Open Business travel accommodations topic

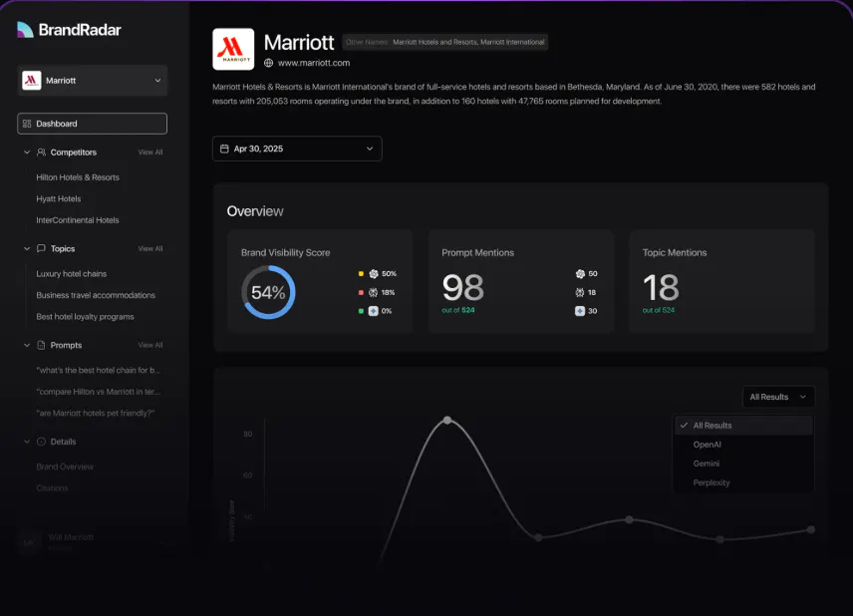(x=96, y=295)
